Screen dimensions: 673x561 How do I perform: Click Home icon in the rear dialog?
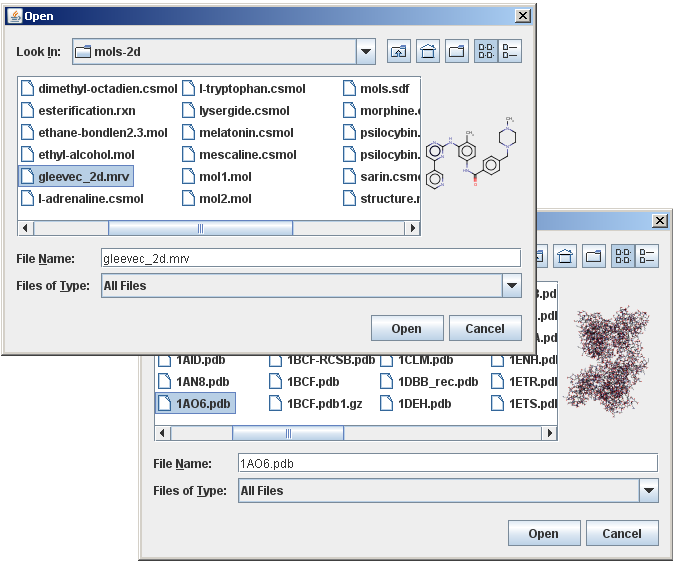click(565, 257)
